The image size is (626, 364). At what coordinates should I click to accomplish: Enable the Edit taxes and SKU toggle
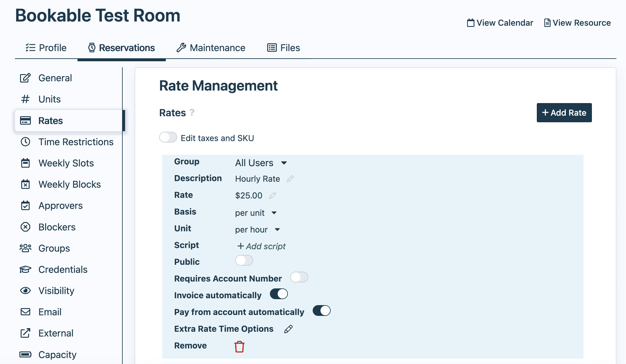pyautogui.click(x=168, y=137)
